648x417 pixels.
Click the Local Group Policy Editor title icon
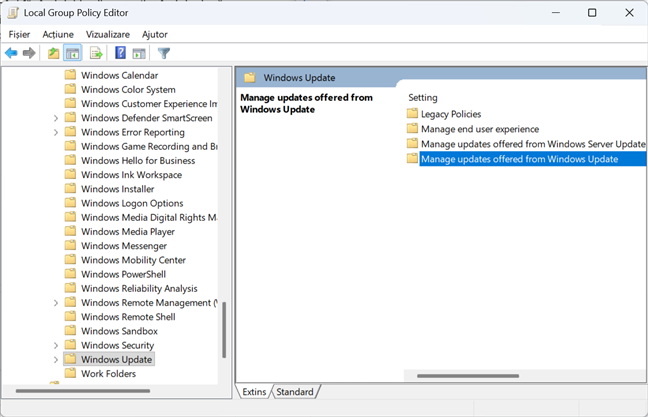[x=13, y=13]
